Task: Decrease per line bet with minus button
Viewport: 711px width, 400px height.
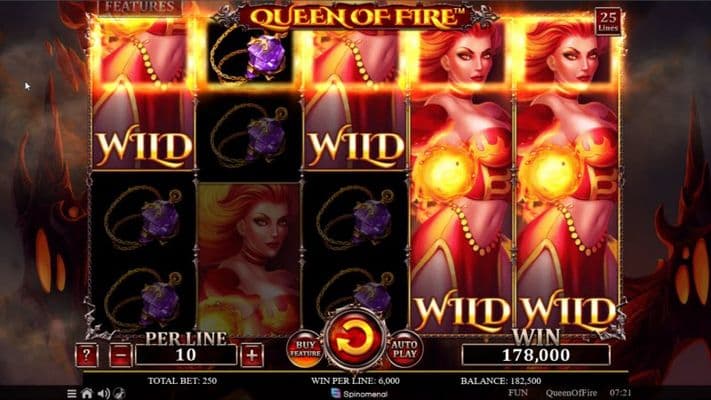Action: coord(121,355)
